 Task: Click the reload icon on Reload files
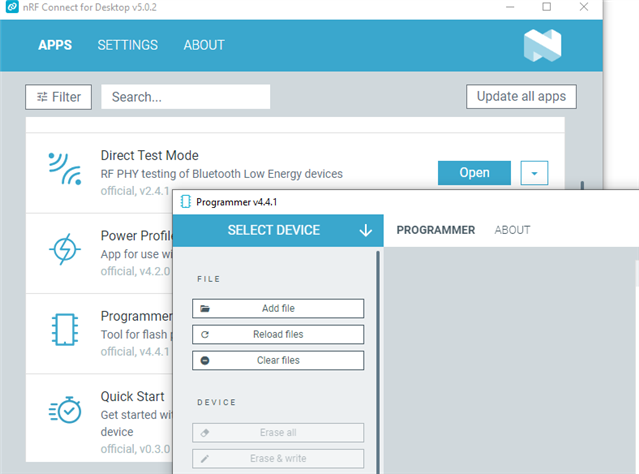[x=205, y=335]
